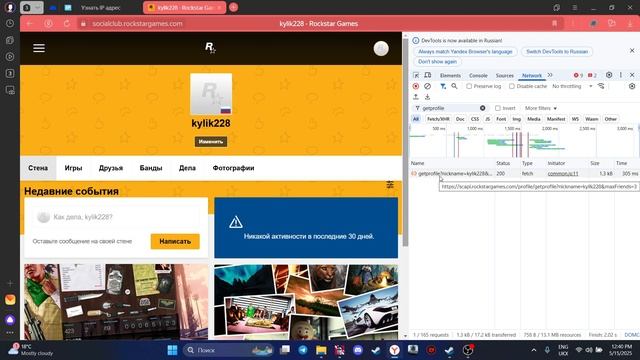Click the import HAR upload icon
640x360 pixels.
click(416, 97)
